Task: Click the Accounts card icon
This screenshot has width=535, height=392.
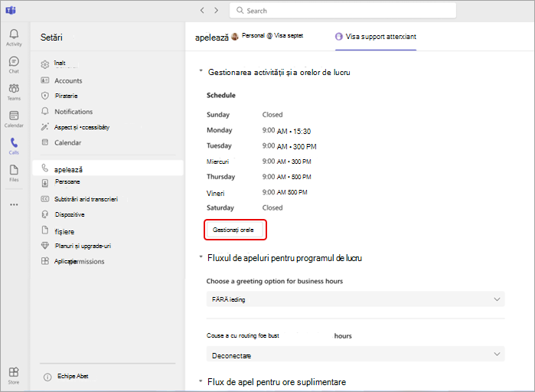Action: tap(45, 80)
